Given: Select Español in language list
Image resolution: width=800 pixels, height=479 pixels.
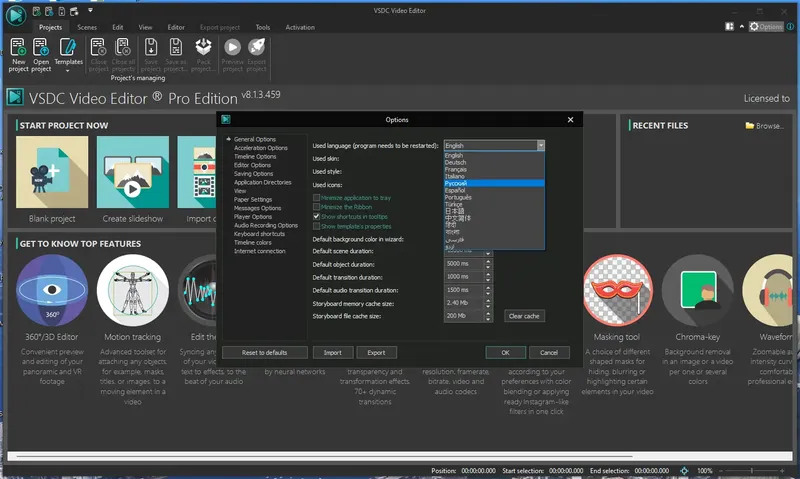Looking at the screenshot, I should [494, 190].
